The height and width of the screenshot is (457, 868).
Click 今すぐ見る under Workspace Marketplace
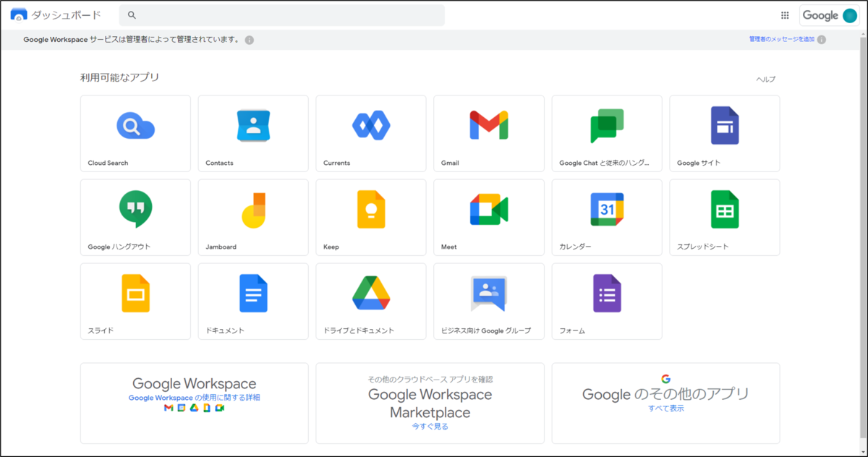430,427
